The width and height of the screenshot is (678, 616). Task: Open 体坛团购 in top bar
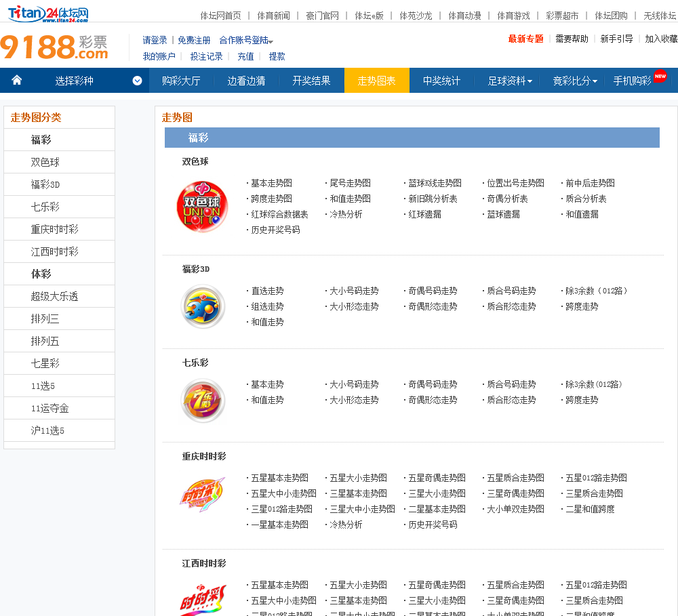pos(611,16)
